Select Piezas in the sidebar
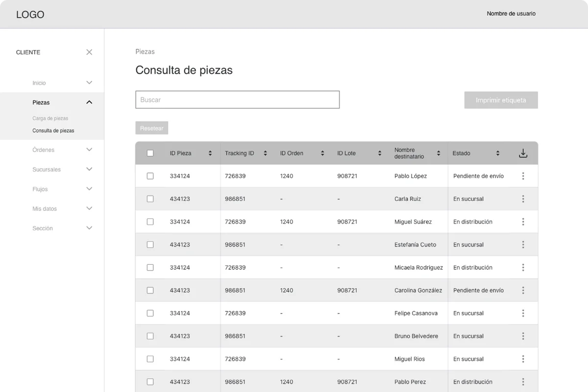Viewport: 588px width, 392px height. point(41,102)
